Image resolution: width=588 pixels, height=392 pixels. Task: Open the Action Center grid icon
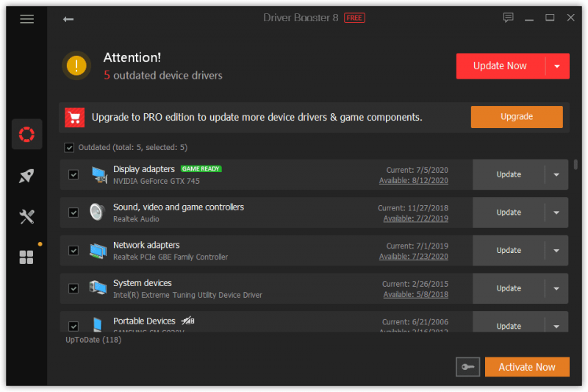tap(26, 257)
